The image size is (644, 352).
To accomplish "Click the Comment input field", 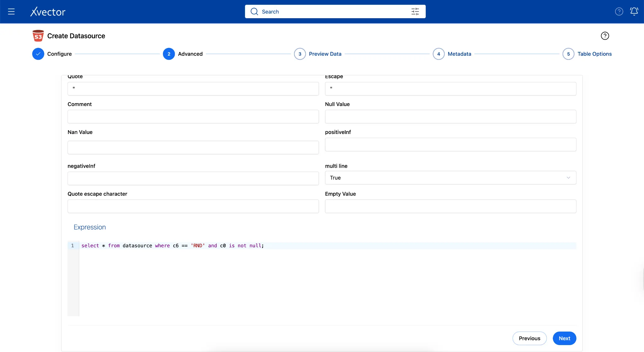I will click(193, 116).
